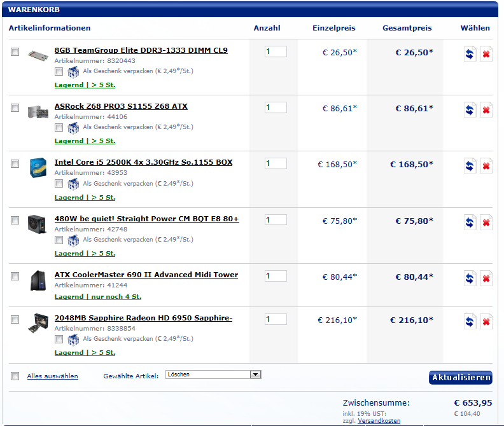Screen dimensions: 504x426
Task: Focus the quantity field for ASRock Z68 PRO3
Action: pos(276,107)
